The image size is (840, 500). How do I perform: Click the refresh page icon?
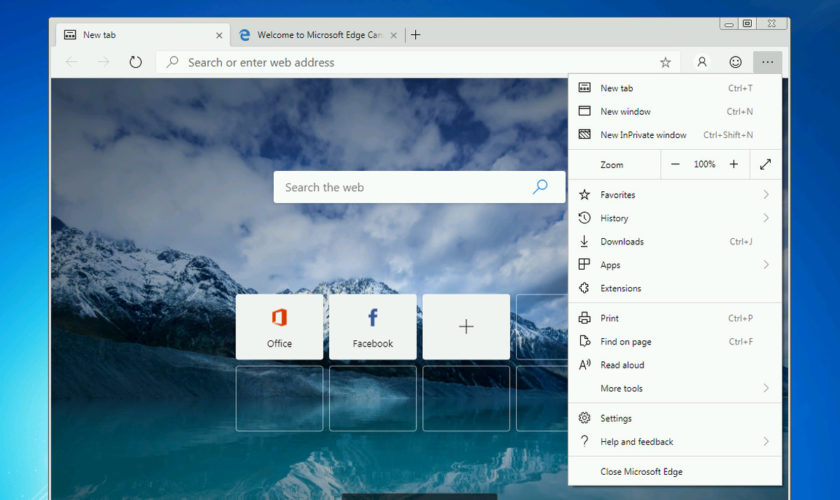point(135,62)
